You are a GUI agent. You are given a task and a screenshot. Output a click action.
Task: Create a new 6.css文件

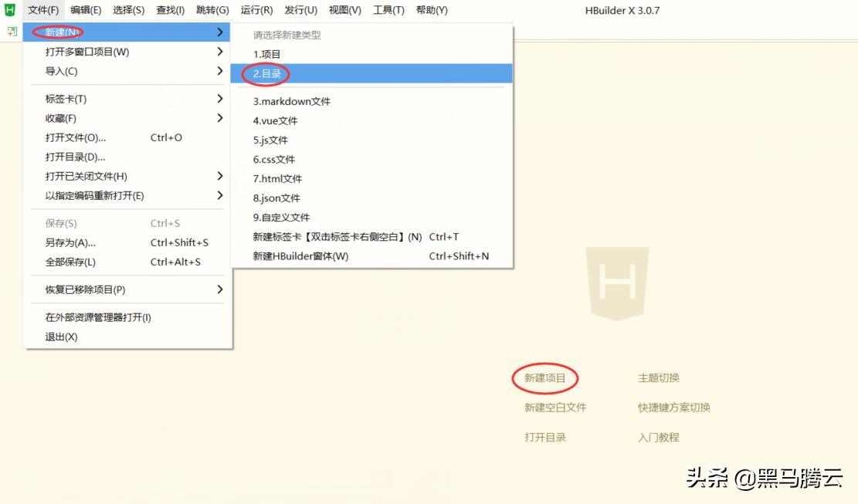[371, 160]
